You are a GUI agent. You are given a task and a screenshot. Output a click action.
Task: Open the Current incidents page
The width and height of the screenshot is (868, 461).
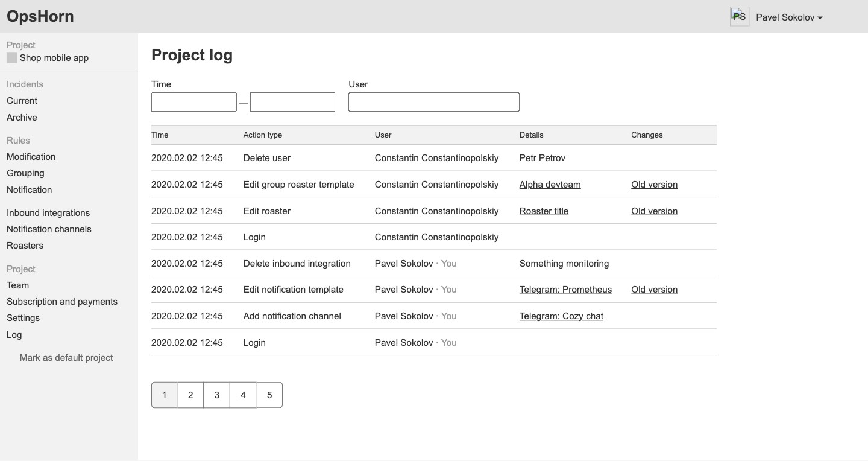[x=22, y=101]
